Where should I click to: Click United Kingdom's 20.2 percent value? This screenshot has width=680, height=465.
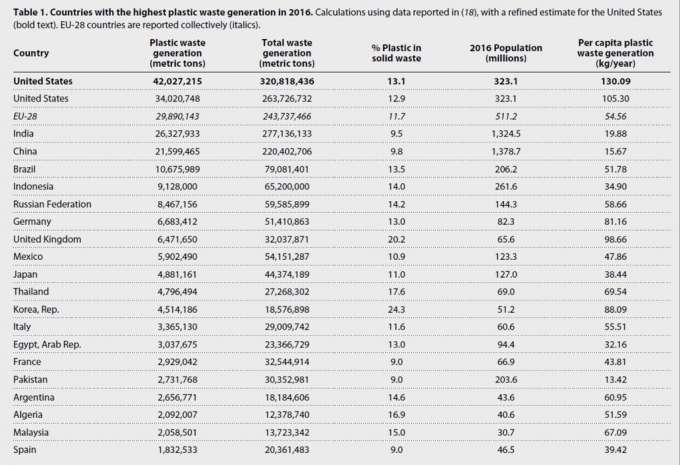[396, 239]
